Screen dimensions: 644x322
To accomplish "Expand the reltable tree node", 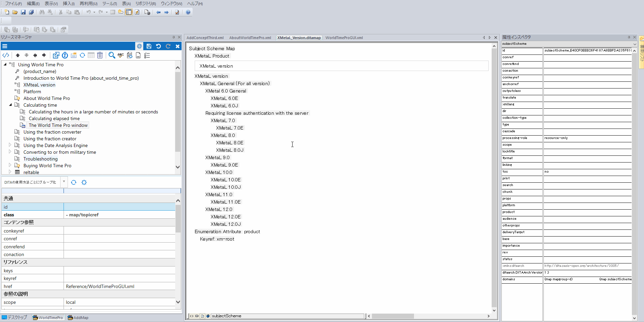I will (10, 172).
